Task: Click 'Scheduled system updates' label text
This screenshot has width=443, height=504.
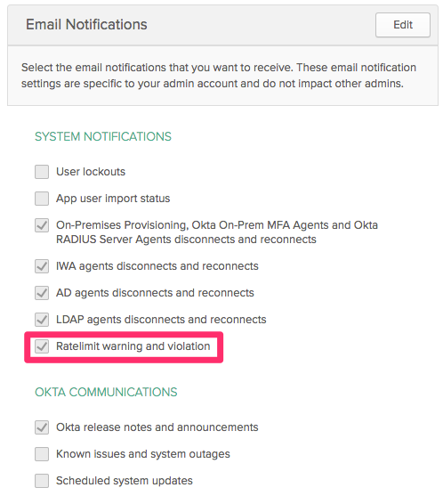Action: 125,481
